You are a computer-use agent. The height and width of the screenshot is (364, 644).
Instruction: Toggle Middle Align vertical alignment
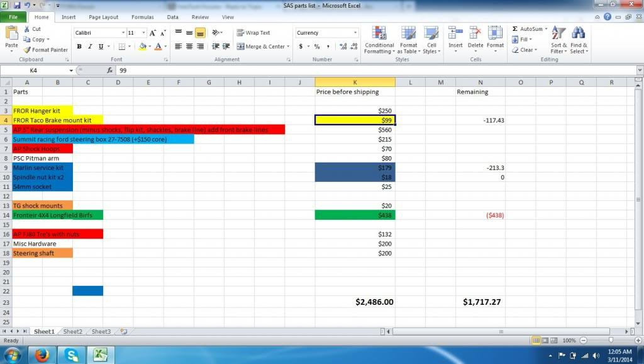(189, 33)
